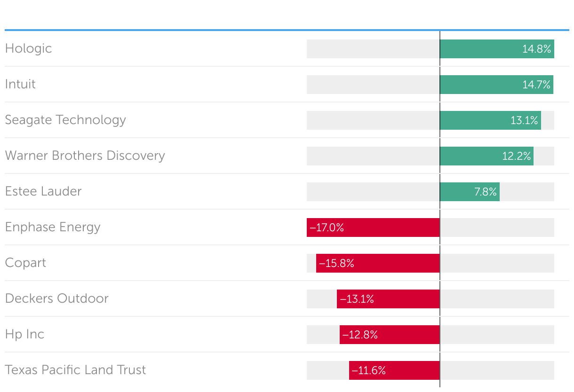Click the 7.8% Estee Lauder bar
Image resolution: width=574 pixels, height=392 pixels.
[470, 192]
